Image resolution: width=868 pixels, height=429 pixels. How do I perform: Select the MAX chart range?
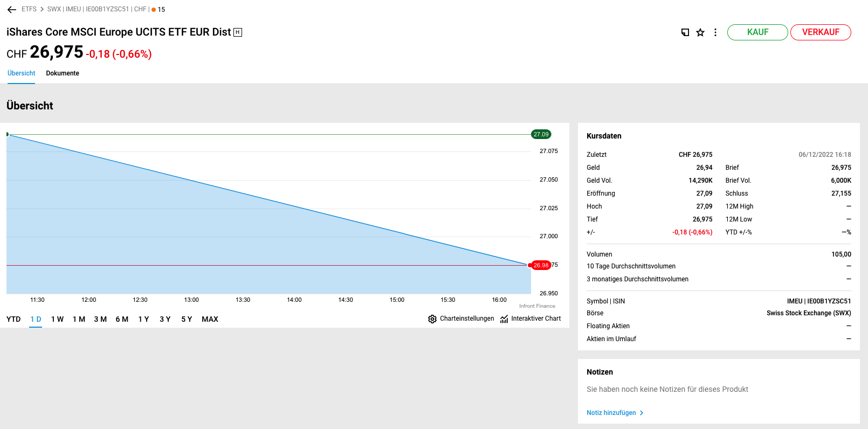(x=210, y=319)
